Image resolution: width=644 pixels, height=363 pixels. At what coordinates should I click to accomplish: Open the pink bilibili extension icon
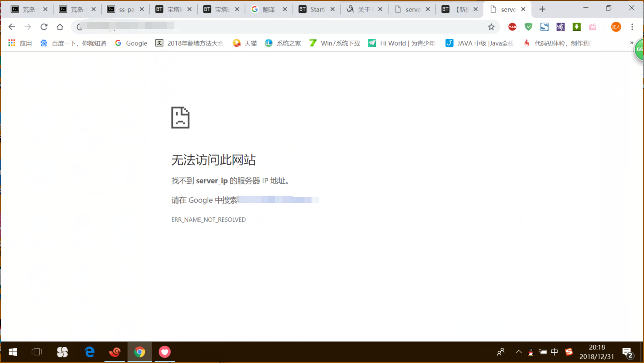coord(593,27)
